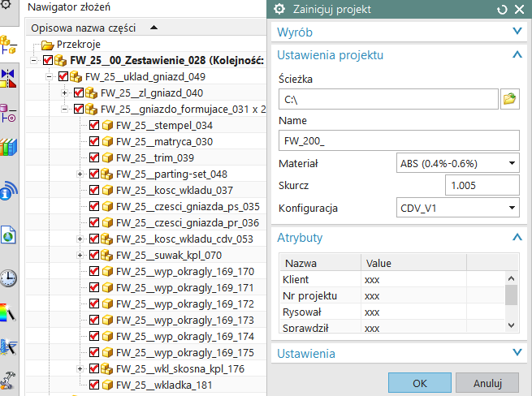Open the Web Browser sidebar icon
The height and width of the screenshot is (396, 532).
8,235
